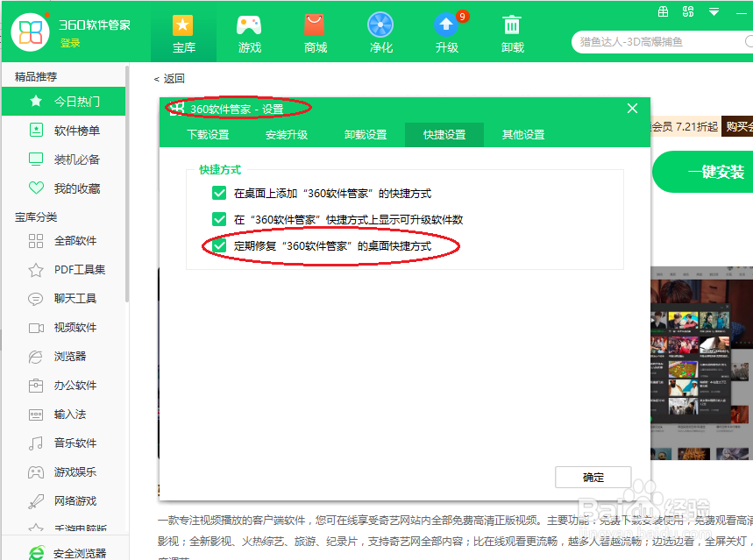
Task: Click the 一键安装 button
Action: tap(703, 172)
